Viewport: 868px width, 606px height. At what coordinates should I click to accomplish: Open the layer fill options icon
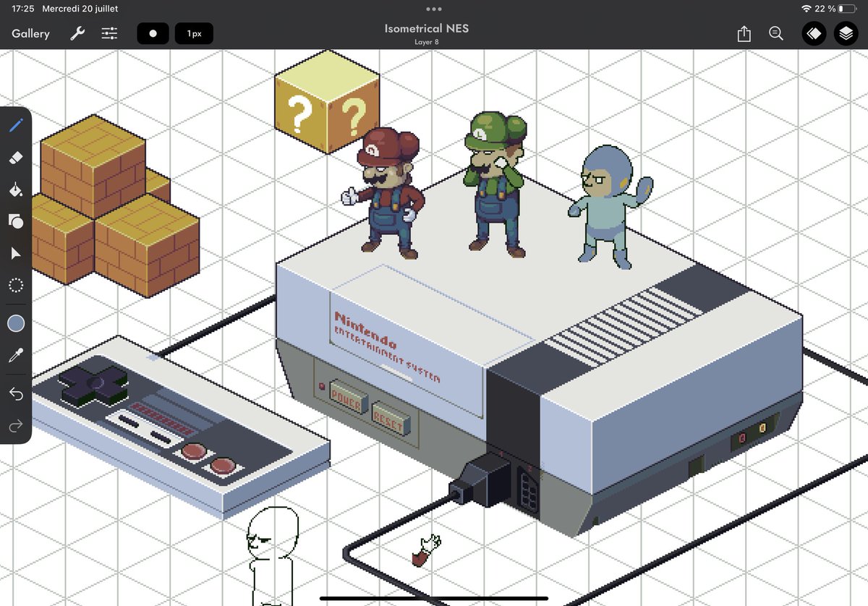(x=814, y=33)
